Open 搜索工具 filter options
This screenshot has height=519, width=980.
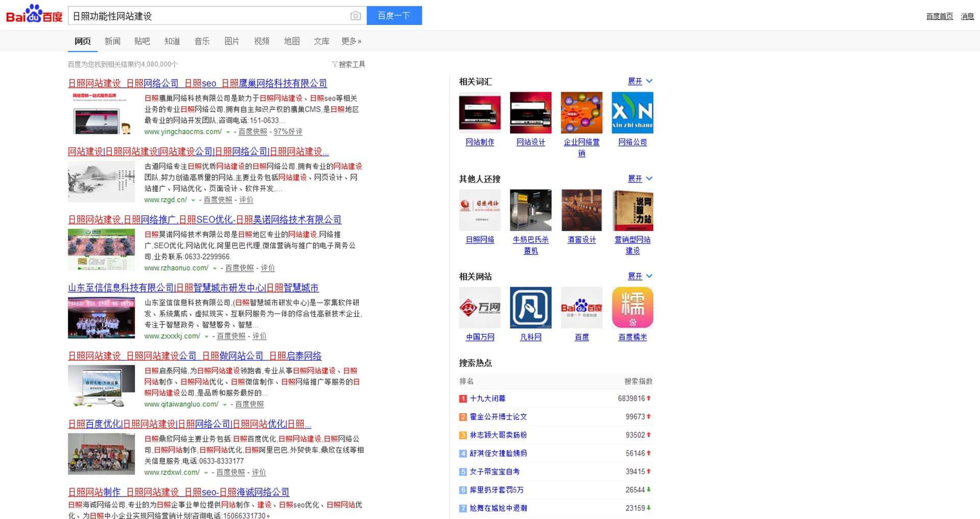coord(349,64)
